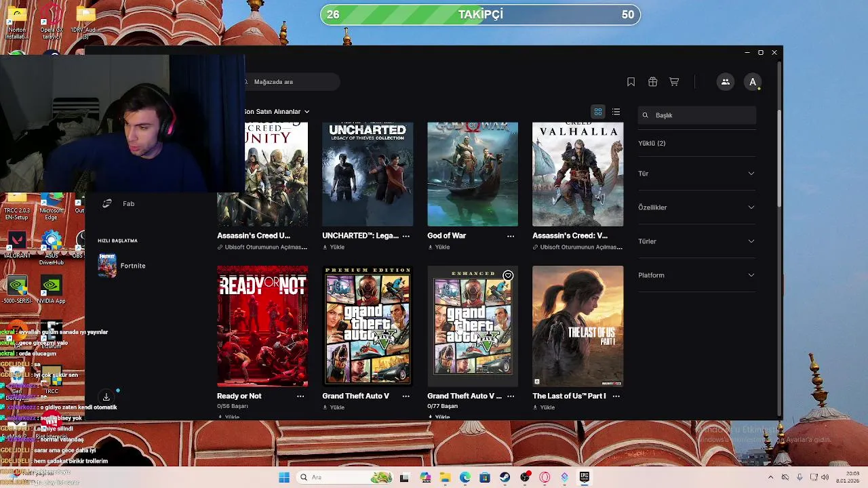Select the NVIDIA App desktop shortcut
The image size is (868, 488).
52,289
